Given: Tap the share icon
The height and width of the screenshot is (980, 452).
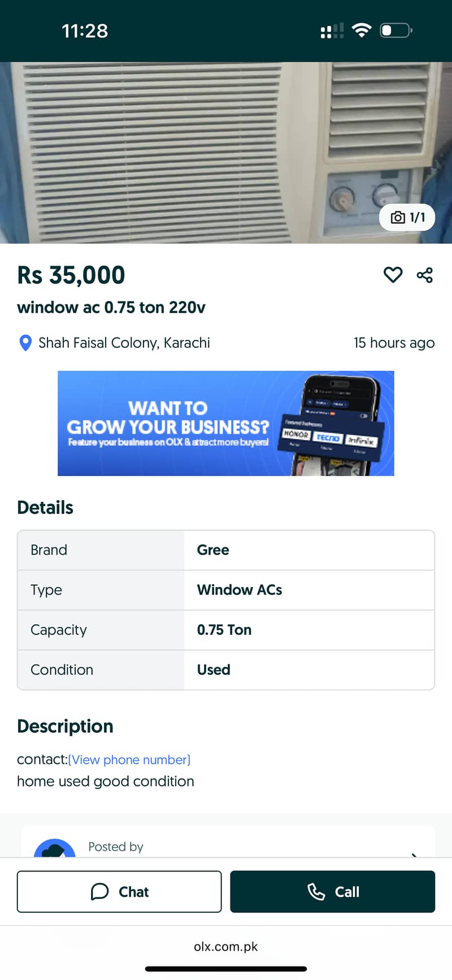Looking at the screenshot, I should (425, 275).
